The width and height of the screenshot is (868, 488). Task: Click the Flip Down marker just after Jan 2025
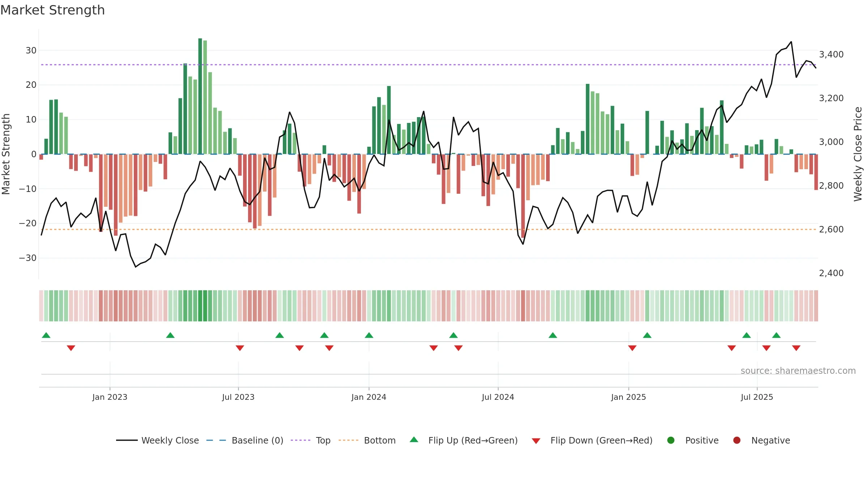pyautogui.click(x=632, y=348)
